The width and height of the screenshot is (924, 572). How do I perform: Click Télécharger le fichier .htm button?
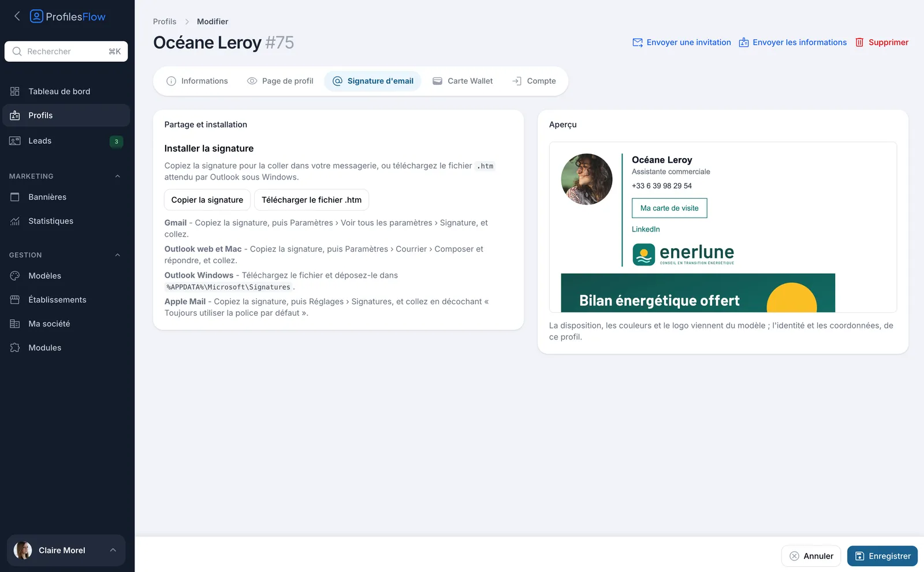tap(312, 200)
